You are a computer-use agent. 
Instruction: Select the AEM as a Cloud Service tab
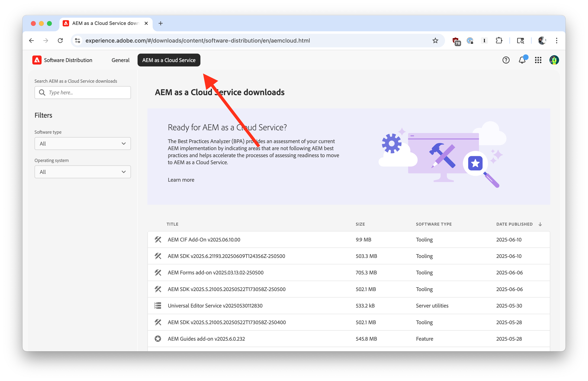pos(169,60)
